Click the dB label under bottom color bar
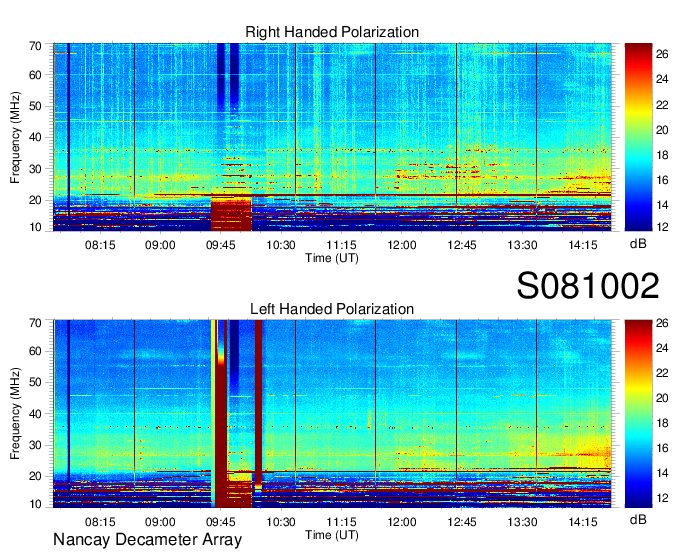Screen dimensions: 680x552 coord(638,520)
